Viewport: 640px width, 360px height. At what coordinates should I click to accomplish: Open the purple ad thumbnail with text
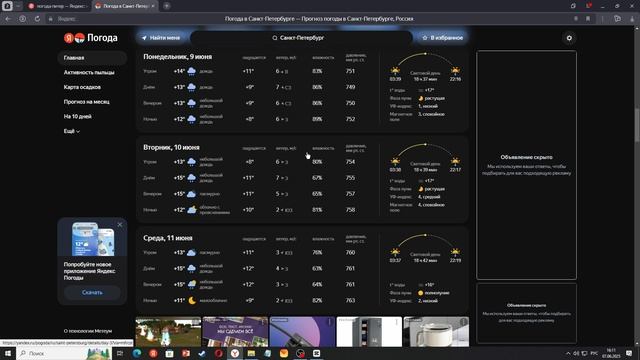(235, 332)
